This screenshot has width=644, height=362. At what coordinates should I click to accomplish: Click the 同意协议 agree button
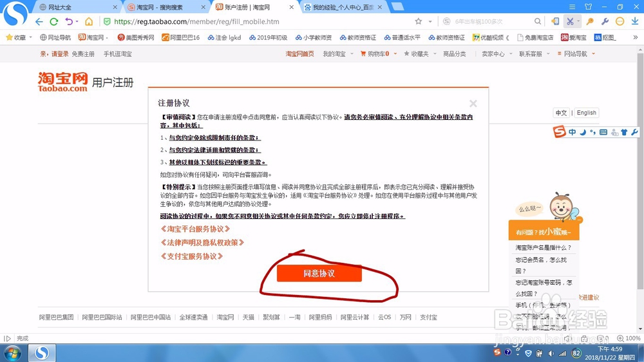319,273
